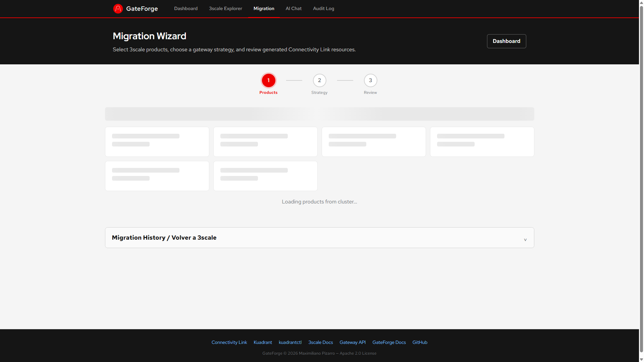644x362 pixels.
Task: Click the scrollbar down arrow
Action: (641, 359)
